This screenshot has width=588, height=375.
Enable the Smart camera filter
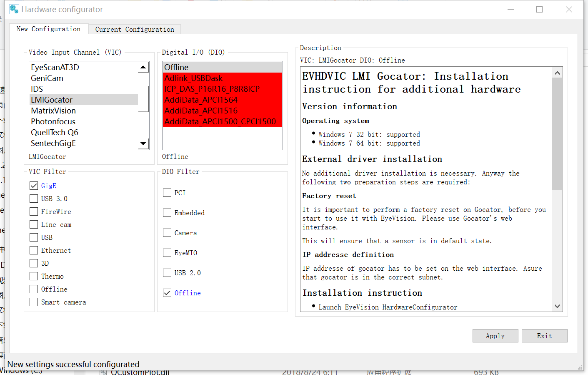pos(34,302)
